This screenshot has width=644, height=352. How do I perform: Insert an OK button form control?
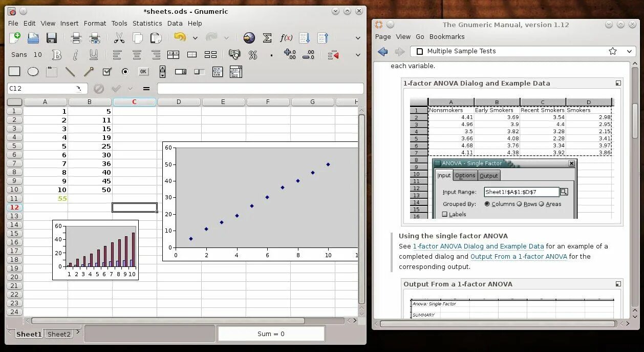pos(143,72)
